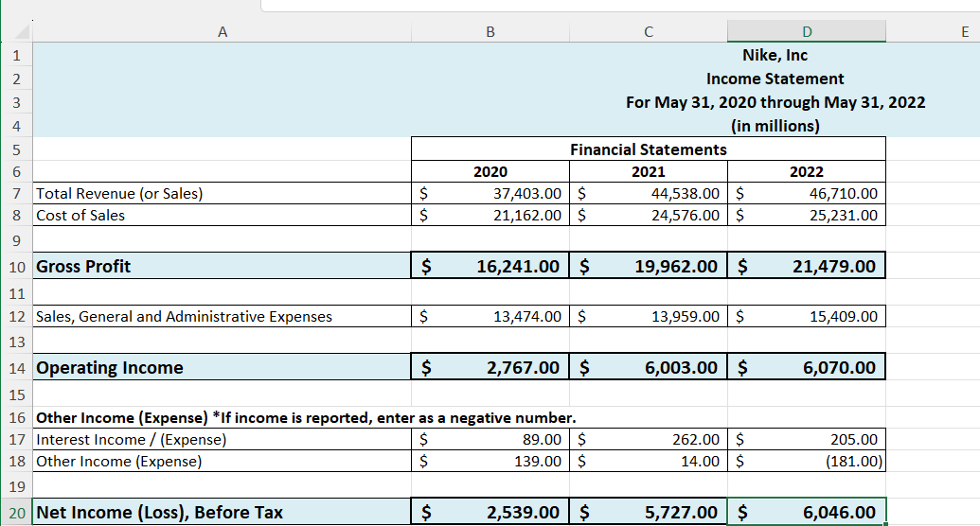Select the 6,003.00 operating income cell

(649, 367)
